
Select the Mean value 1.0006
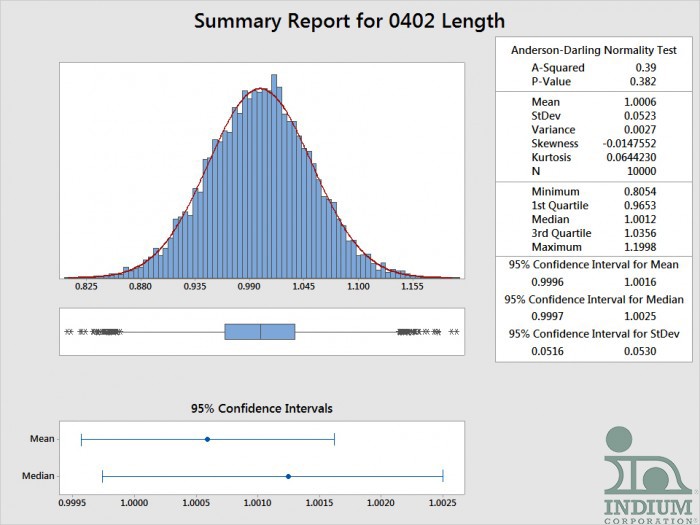[x=640, y=102]
